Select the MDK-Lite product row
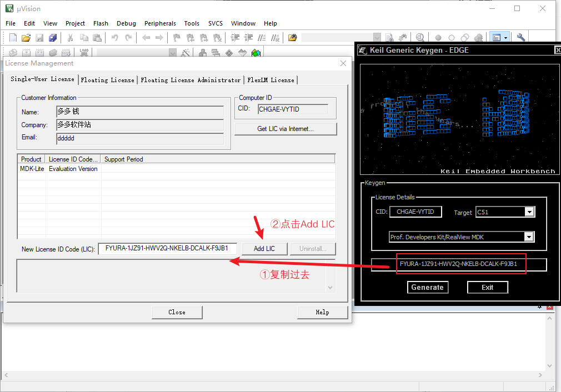 [x=177, y=169]
